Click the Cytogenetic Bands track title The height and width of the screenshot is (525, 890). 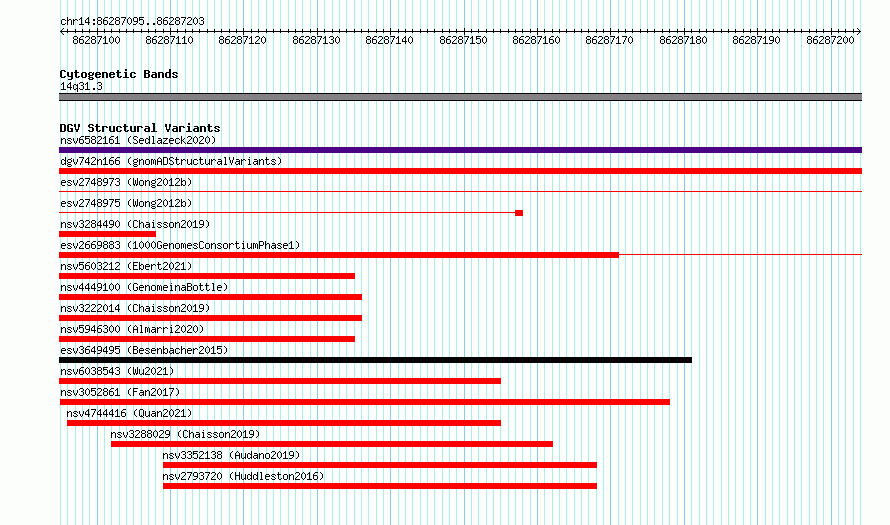[119, 74]
